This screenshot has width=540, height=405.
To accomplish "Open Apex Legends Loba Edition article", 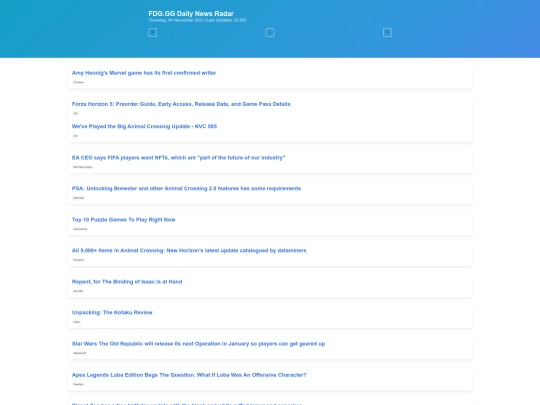I will pos(189,375).
